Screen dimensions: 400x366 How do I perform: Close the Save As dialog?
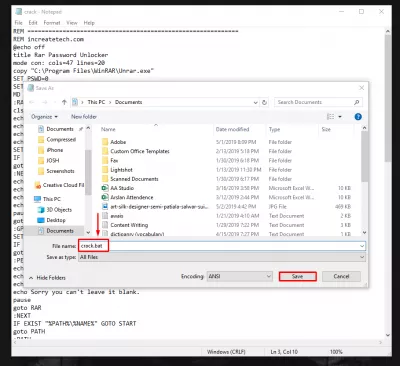pyautogui.click(x=361, y=88)
